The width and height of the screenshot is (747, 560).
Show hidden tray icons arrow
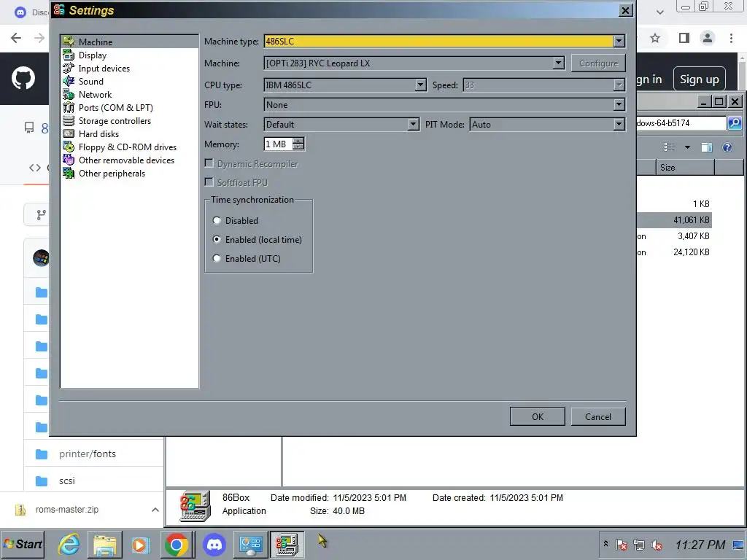tap(605, 543)
